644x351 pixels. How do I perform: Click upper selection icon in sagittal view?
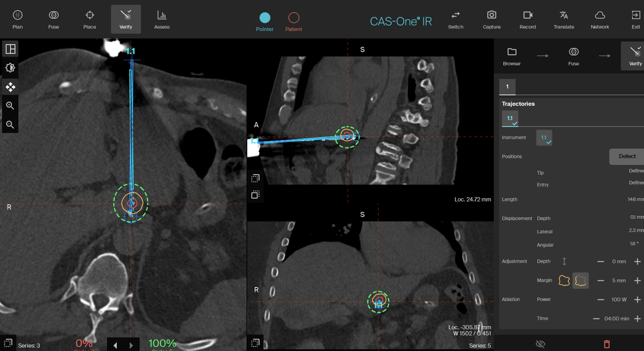[255, 178]
